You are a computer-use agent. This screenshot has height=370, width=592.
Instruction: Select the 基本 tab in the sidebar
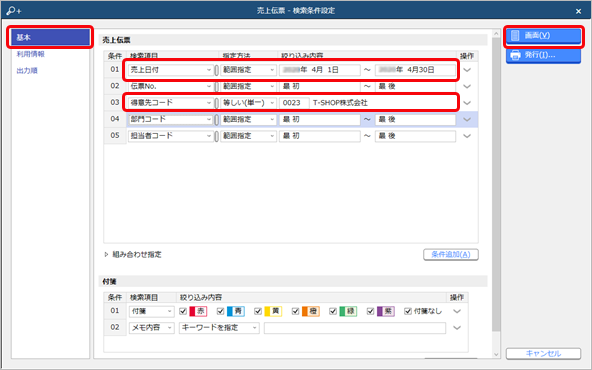click(50, 37)
